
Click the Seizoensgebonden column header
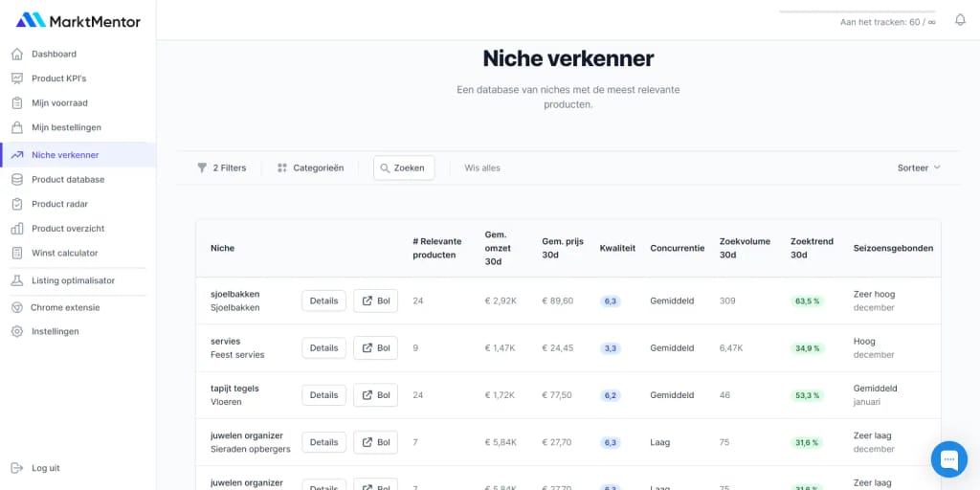point(893,248)
